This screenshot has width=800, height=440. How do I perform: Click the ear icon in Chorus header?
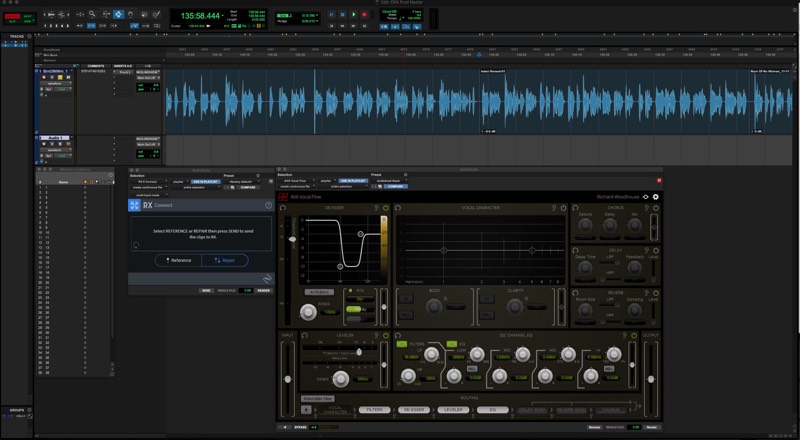[646, 208]
